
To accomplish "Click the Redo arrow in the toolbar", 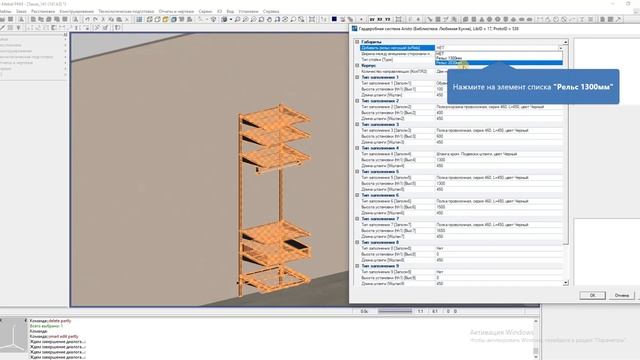I will [95, 19].
